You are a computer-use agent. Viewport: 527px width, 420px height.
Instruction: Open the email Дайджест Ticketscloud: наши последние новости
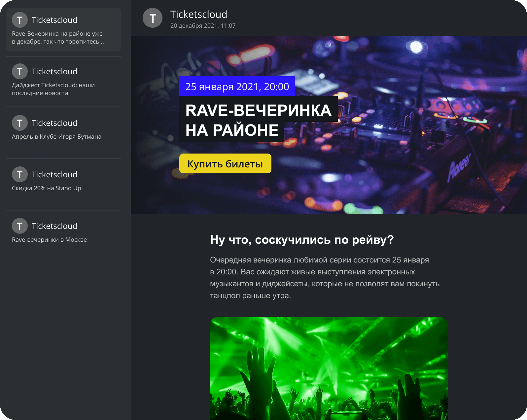tap(63, 81)
